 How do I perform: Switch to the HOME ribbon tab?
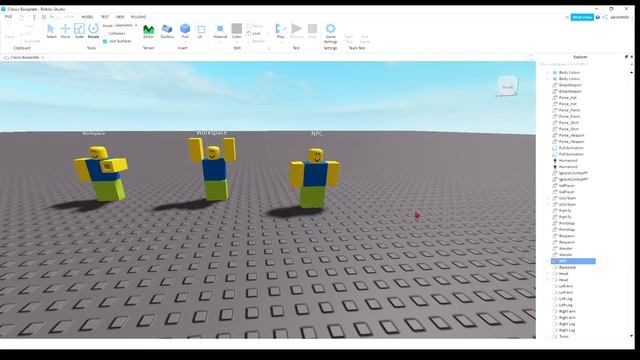point(69,17)
